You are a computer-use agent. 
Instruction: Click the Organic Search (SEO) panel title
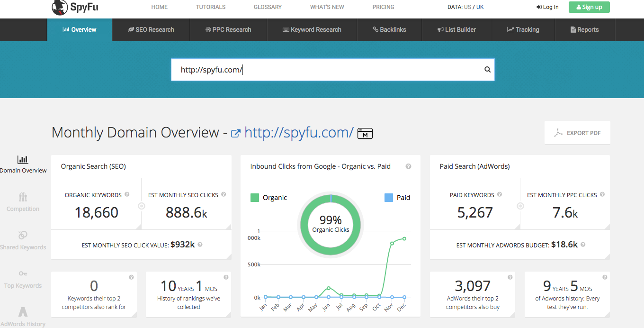pyautogui.click(x=93, y=166)
